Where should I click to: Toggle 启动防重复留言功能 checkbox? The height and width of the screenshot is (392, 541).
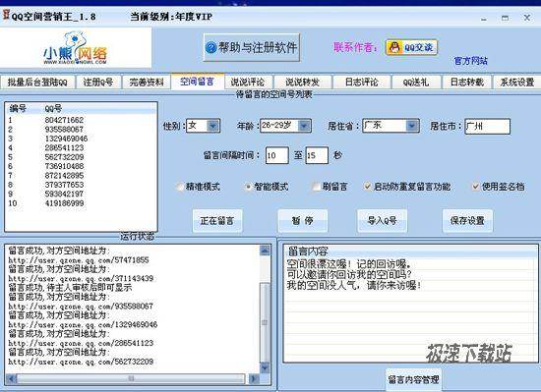coord(367,187)
